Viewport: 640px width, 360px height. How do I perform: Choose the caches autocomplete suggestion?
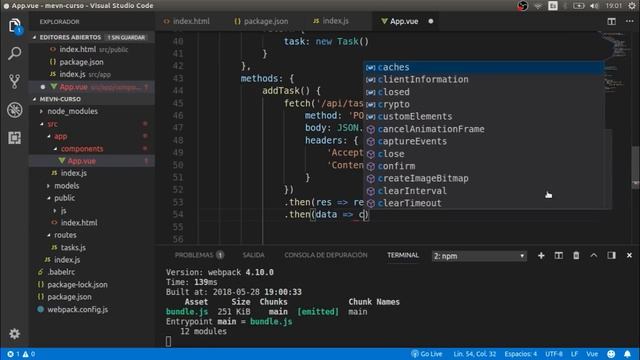[x=484, y=67]
